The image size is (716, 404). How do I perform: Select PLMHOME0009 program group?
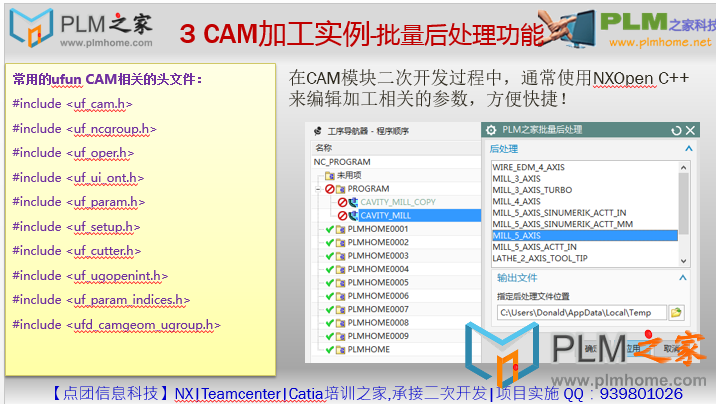(378, 336)
